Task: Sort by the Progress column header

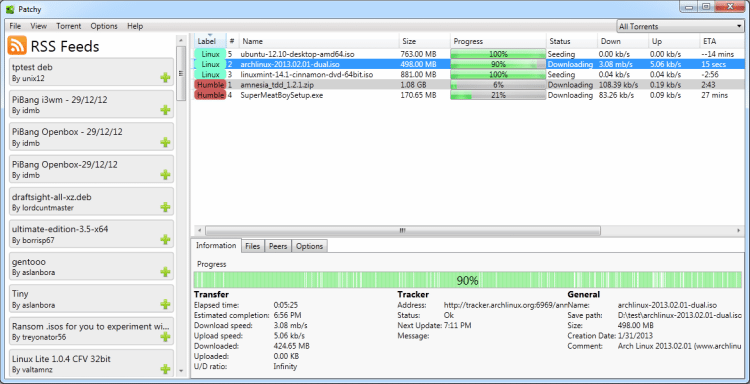Action: [498, 41]
